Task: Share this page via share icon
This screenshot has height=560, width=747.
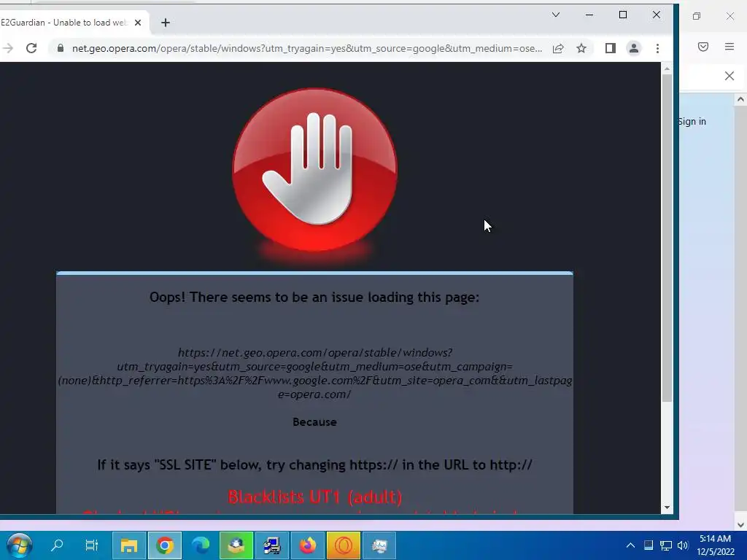Action: (558, 48)
